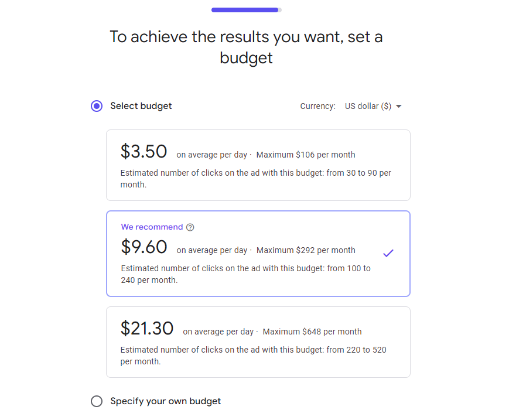Open the help tooltip next to We recommend
This screenshot has width=509, height=420.
click(x=190, y=227)
